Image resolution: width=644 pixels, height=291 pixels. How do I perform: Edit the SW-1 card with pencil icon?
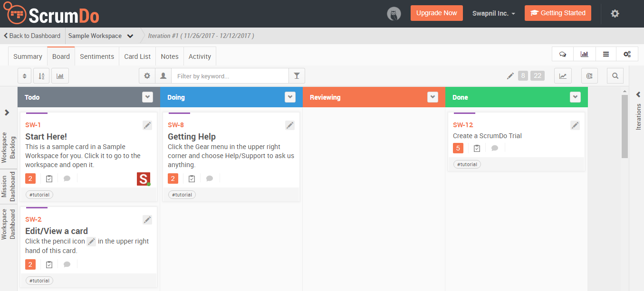[147, 125]
